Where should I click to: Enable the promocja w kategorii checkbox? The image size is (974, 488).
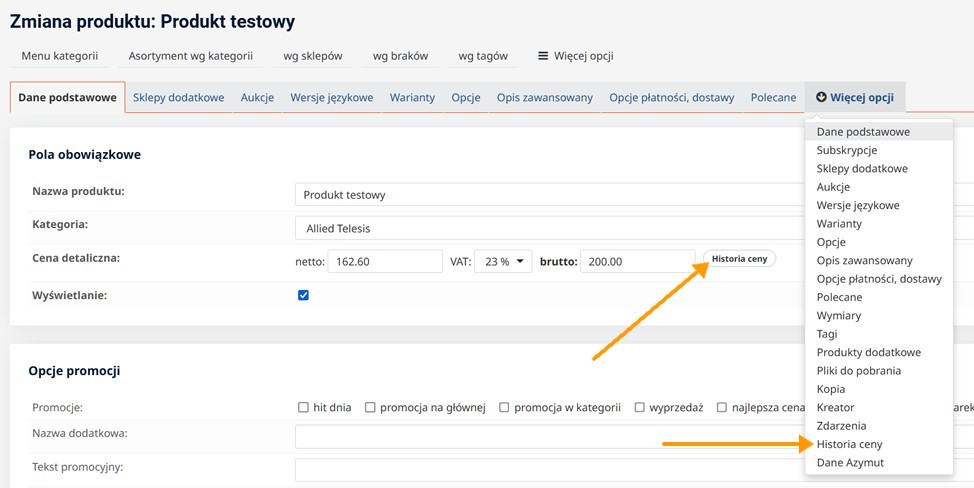(x=504, y=407)
